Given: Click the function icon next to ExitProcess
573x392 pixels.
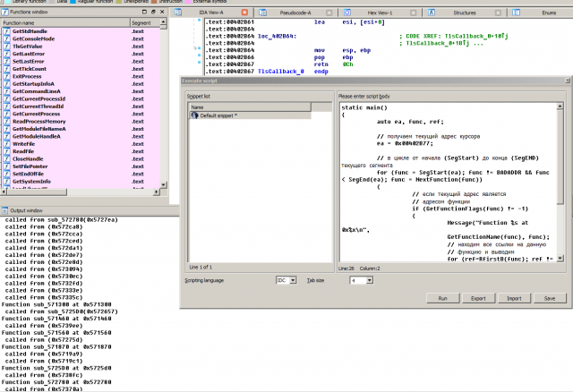Looking at the screenshot, I should click(x=6, y=76).
